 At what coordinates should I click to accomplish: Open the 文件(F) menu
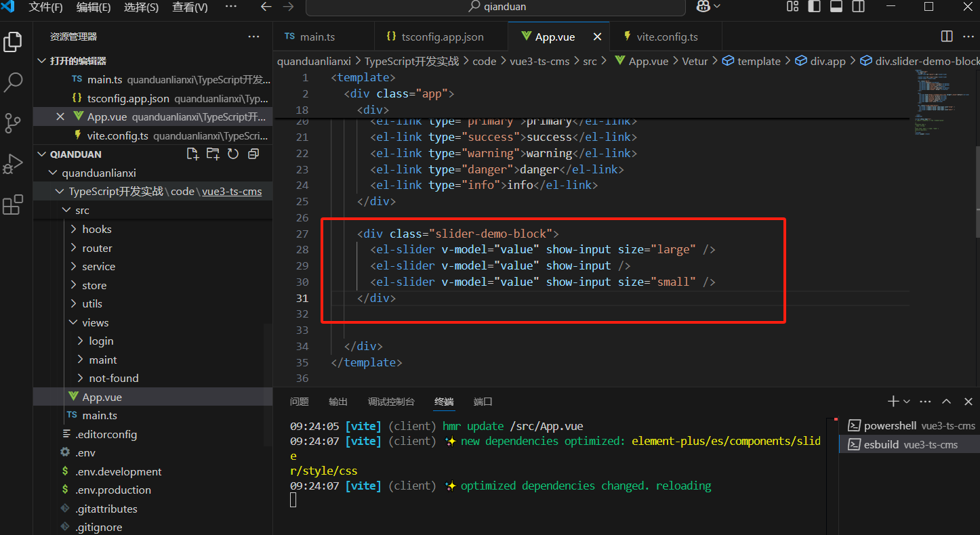(x=45, y=7)
